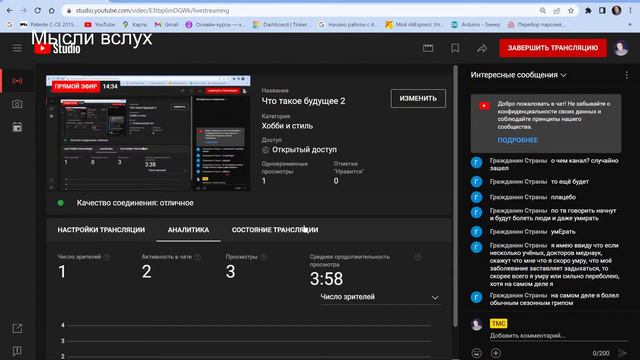Click the Добавить комментарий chat input
The width and height of the screenshot is (640, 360).
558,336
